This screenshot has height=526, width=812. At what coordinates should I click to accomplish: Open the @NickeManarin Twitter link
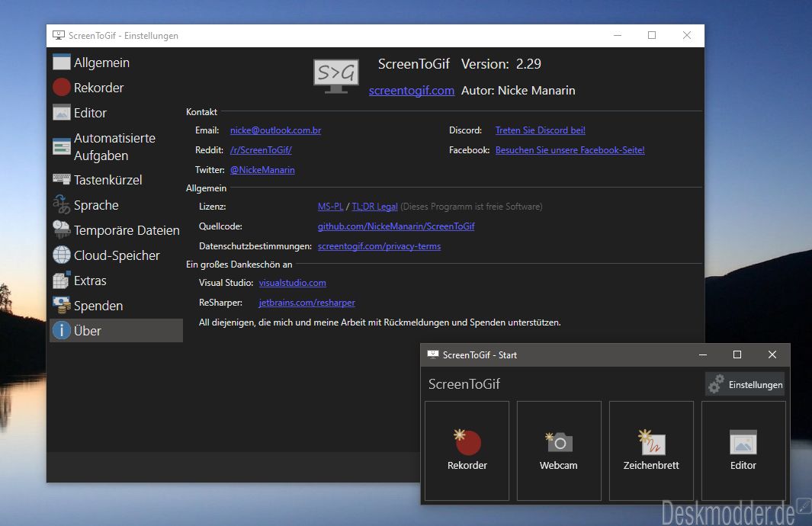[262, 169]
